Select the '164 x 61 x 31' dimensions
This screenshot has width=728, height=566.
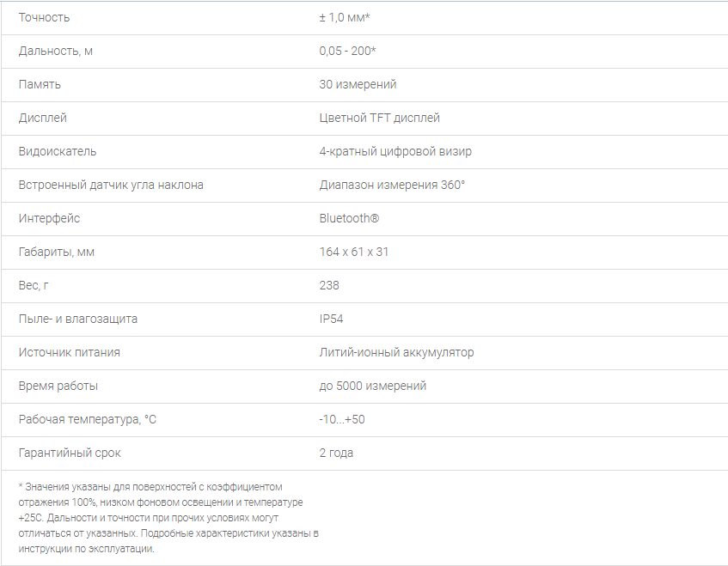(354, 252)
